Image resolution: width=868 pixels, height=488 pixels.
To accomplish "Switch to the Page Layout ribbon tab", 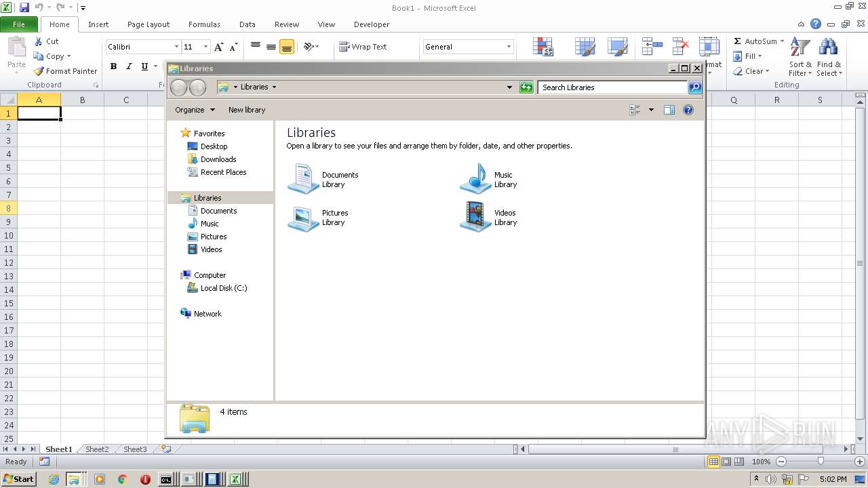I will (x=149, y=24).
